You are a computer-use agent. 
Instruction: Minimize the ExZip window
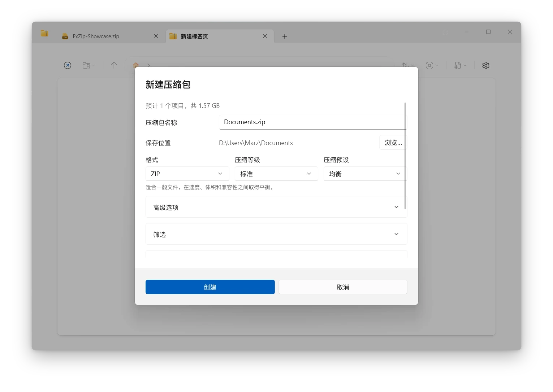467,32
